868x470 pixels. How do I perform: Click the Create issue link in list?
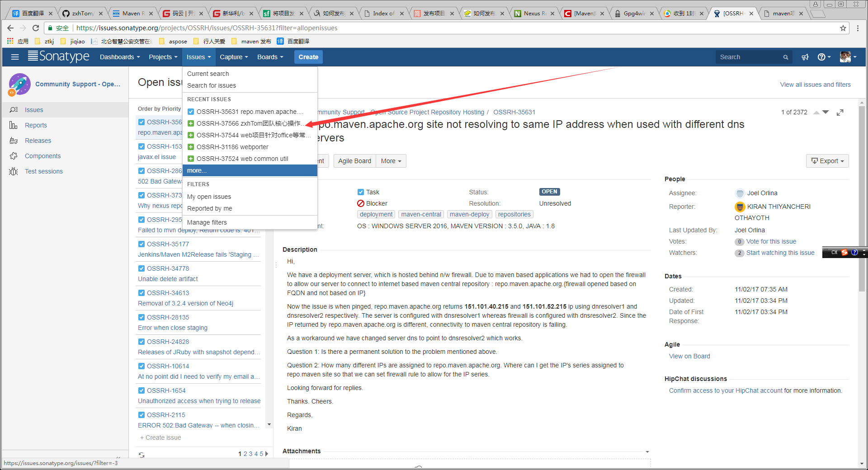[160, 437]
